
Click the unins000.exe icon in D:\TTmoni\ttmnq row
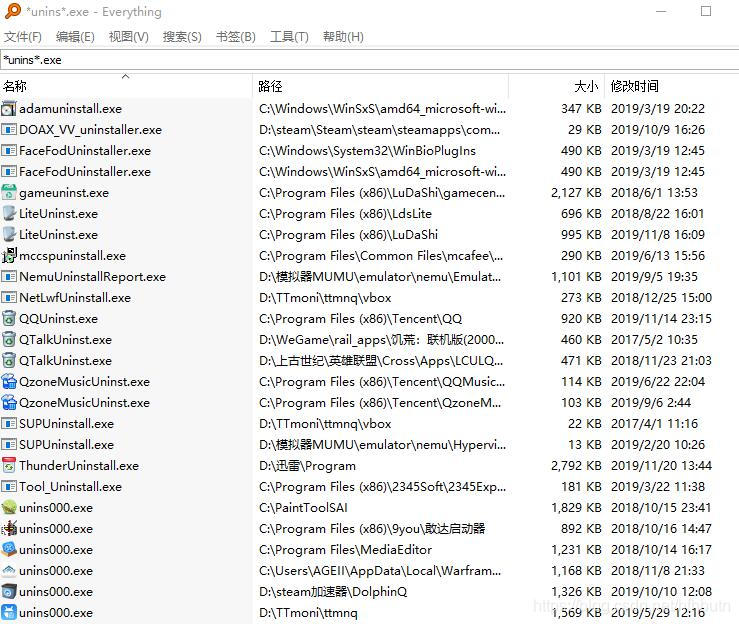(x=8, y=613)
